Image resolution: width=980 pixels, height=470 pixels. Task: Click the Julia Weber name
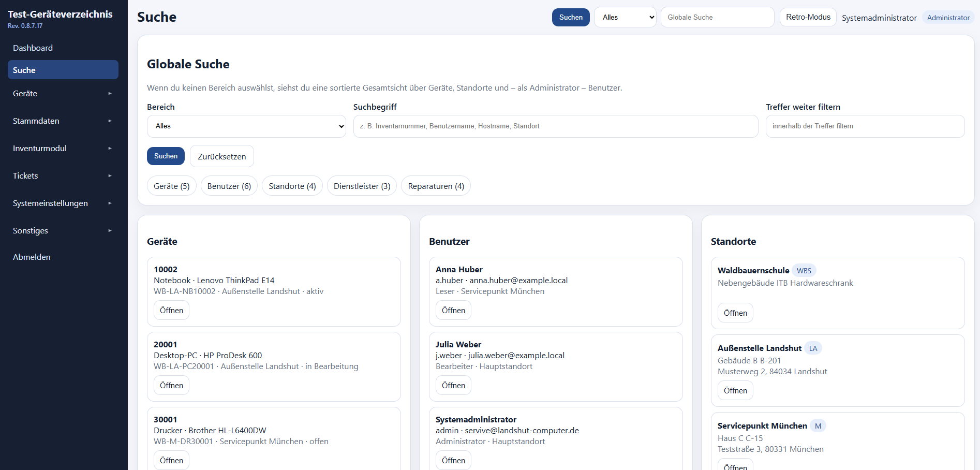pos(458,345)
